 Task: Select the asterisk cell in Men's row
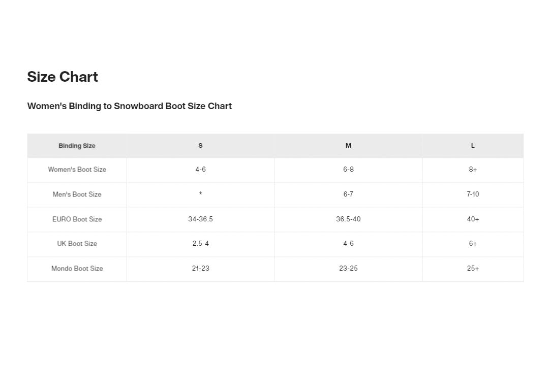click(200, 194)
